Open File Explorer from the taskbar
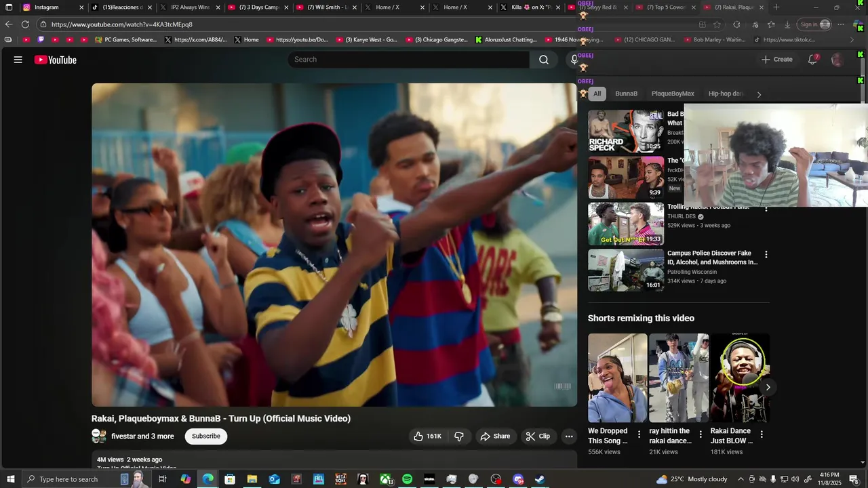The height and width of the screenshot is (488, 868). click(x=252, y=479)
